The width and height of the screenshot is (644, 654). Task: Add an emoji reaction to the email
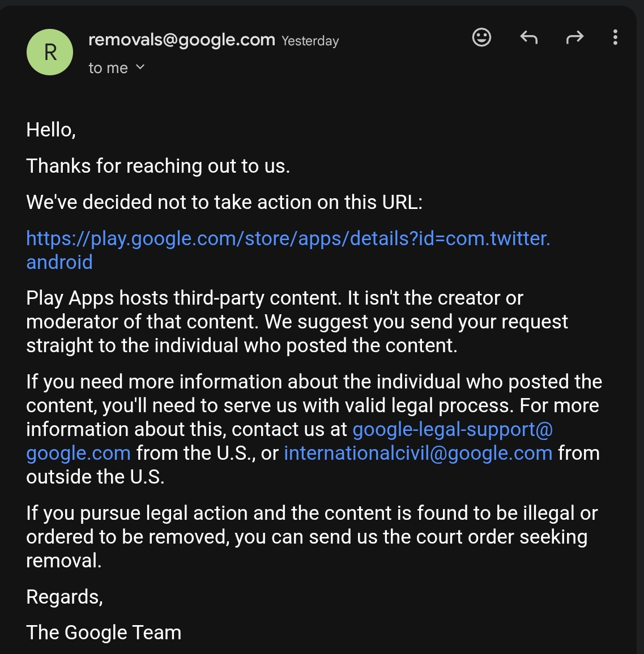click(x=481, y=37)
